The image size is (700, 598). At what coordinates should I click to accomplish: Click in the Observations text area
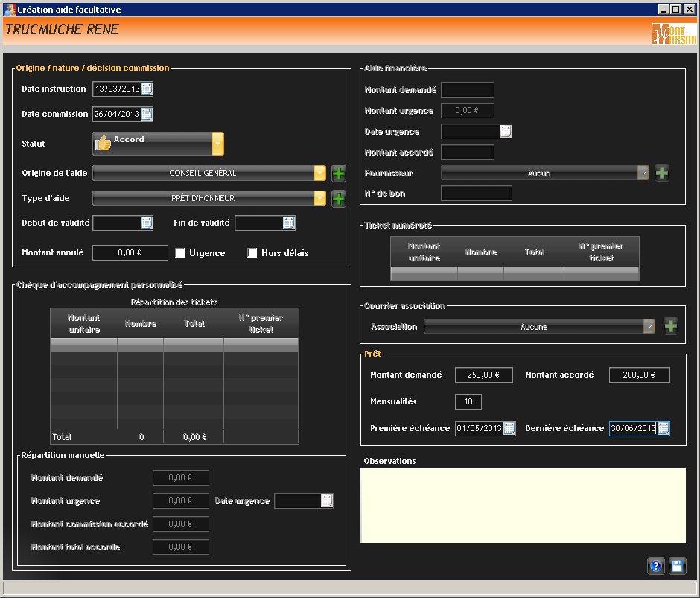pyautogui.click(x=523, y=505)
